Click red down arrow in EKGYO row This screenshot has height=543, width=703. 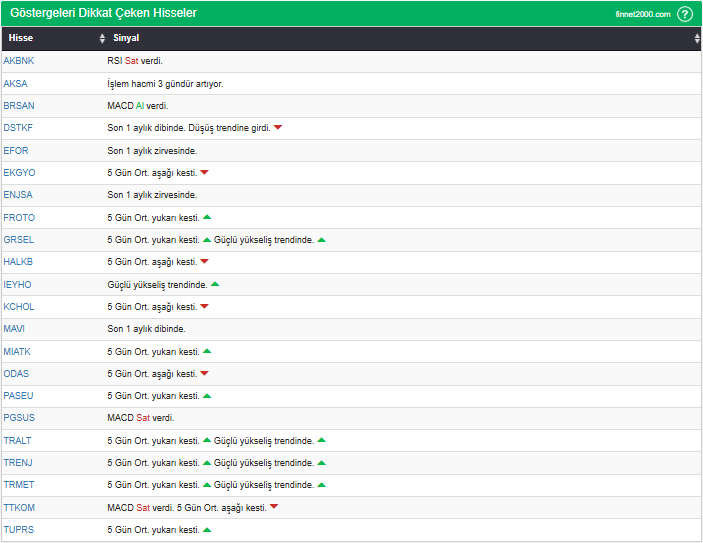coord(204,173)
